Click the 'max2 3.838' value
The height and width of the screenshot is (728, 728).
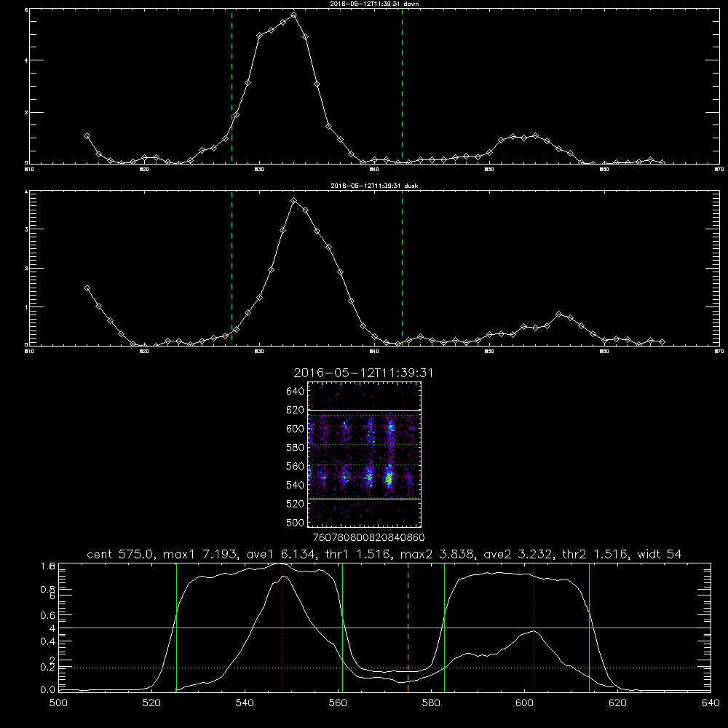[436, 554]
